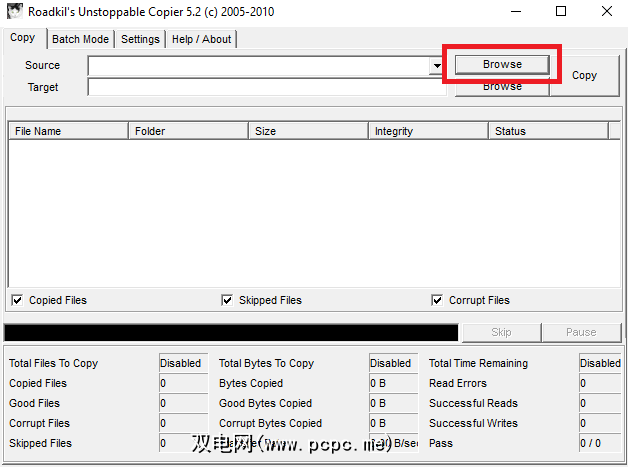Click inside the Source path field
This screenshot has height=467, width=628.
[259, 66]
